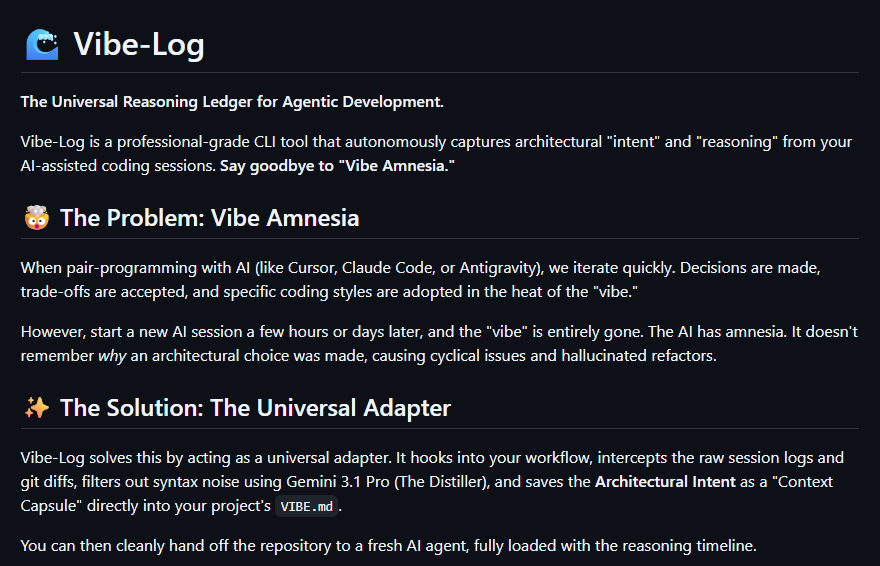Click the bold "Architectural Intent" text
The image size is (880, 566).
point(666,483)
